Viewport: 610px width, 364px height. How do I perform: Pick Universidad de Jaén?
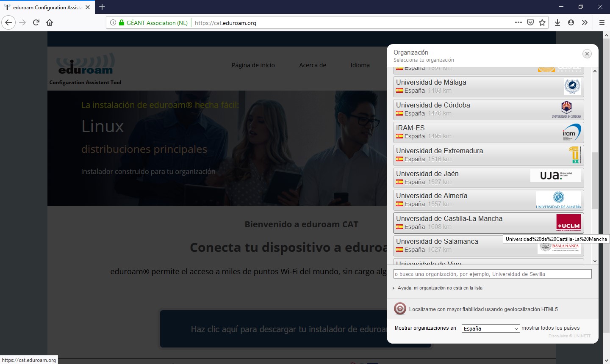pyautogui.click(x=488, y=178)
